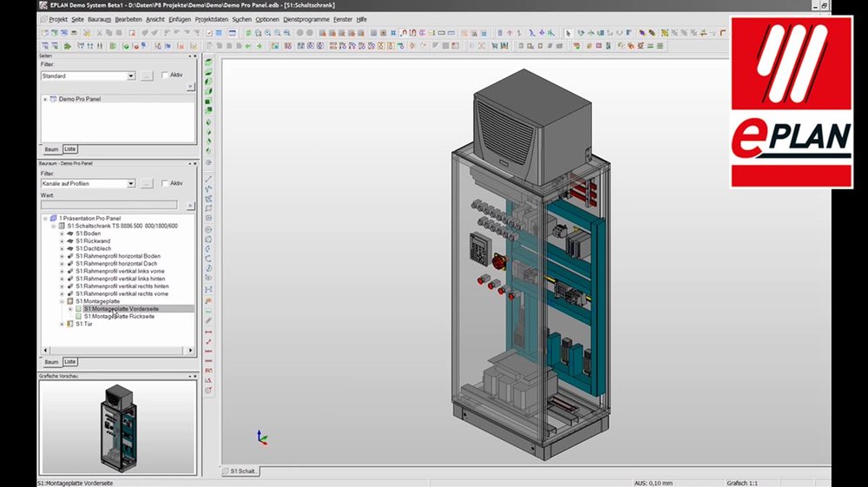Toggle Aktiv checkbox beside Kanäle auf Profilen

tap(165, 184)
